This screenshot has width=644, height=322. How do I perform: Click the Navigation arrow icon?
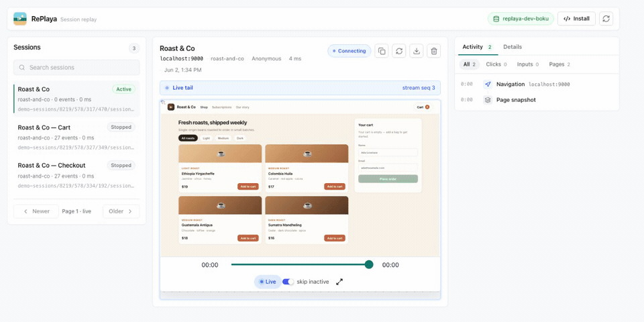(x=488, y=85)
